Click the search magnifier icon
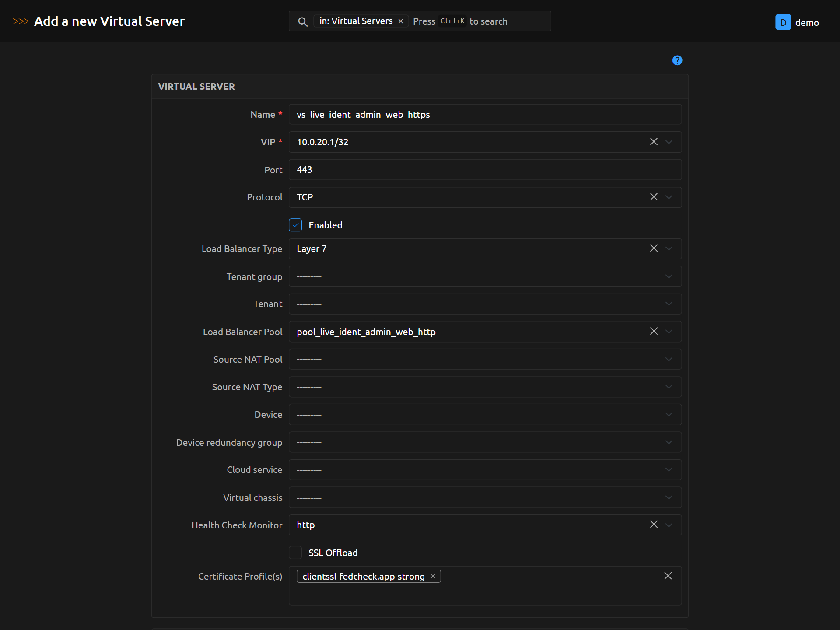840x630 pixels. [302, 21]
